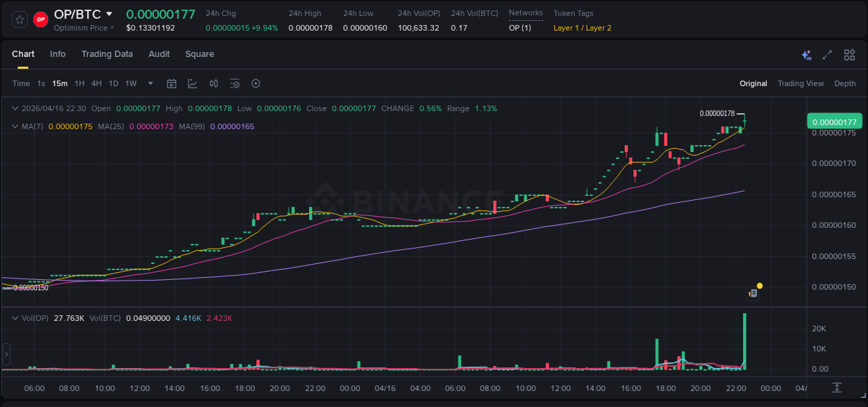The width and height of the screenshot is (868, 407).
Task: Open the Optimism Price link
Action: click(x=84, y=28)
